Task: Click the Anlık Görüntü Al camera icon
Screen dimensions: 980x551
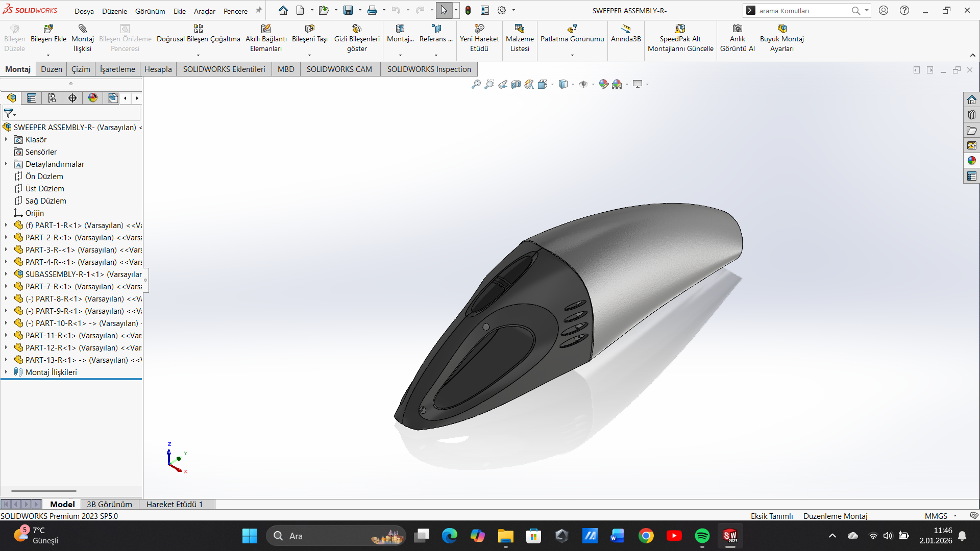Action: (x=737, y=29)
